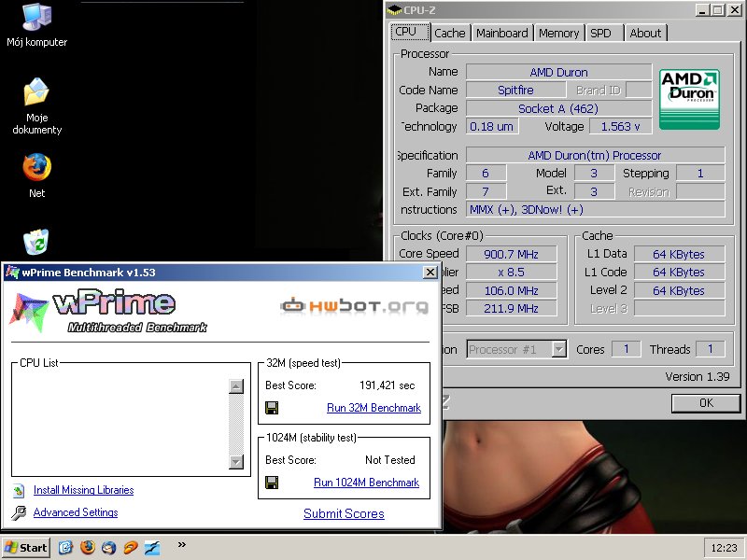Open Advanced Settings link
747x560 pixels.
(x=76, y=512)
